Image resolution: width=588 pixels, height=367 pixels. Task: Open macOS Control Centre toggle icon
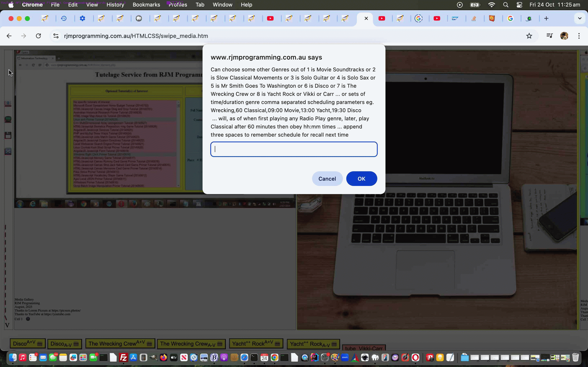pyautogui.click(x=519, y=5)
